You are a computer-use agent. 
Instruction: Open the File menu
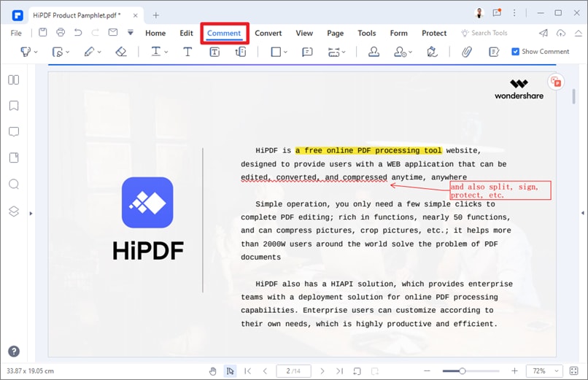tap(16, 33)
